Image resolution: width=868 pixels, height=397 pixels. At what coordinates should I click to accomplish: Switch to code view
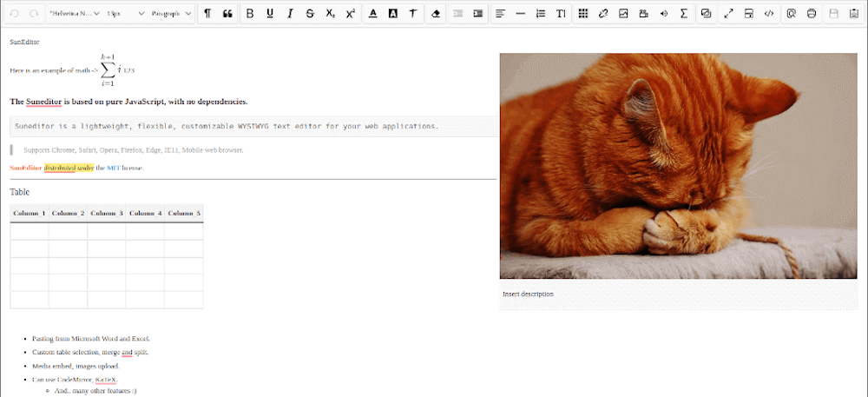pyautogui.click(x=768, y=14)
